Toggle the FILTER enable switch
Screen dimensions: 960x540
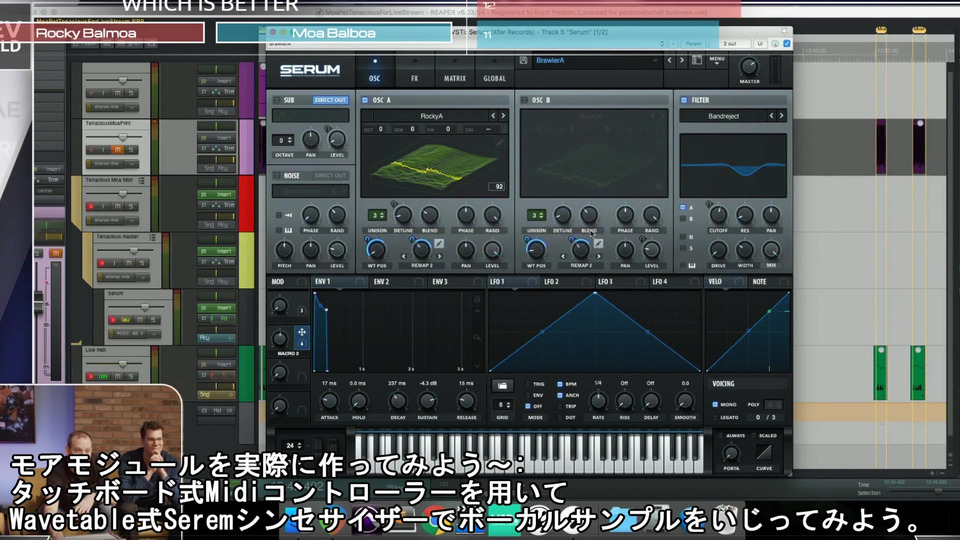tap(684, 100)
